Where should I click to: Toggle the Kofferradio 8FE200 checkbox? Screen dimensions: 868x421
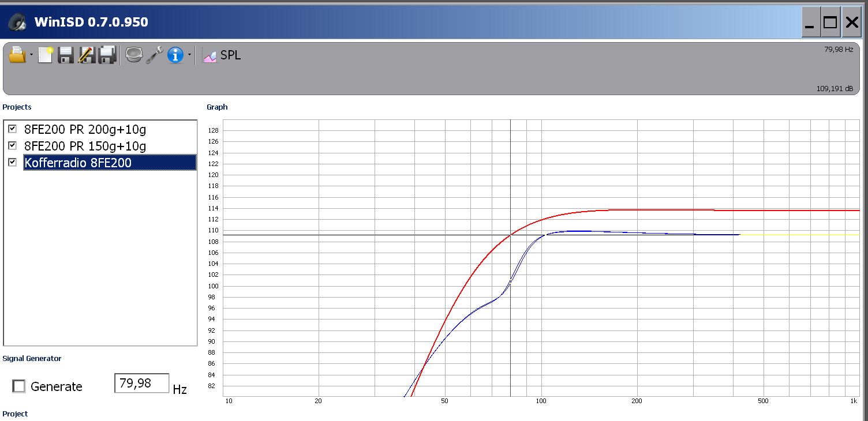click(x=13, y=163)
